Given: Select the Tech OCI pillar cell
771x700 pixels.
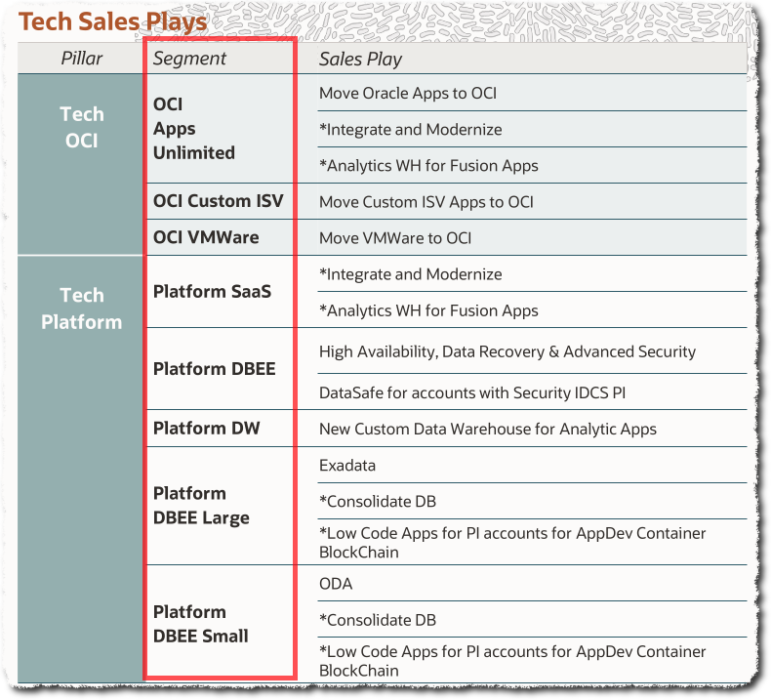Looking at the screenshot, I should pos(82,127).
